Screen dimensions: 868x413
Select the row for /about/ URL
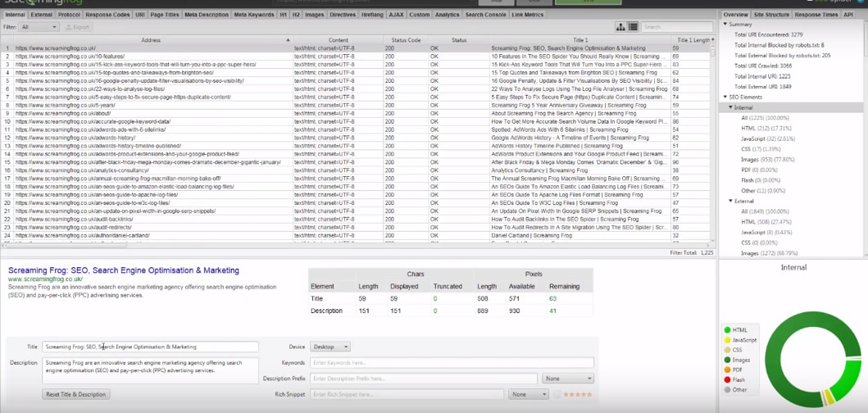coord(355,113)
